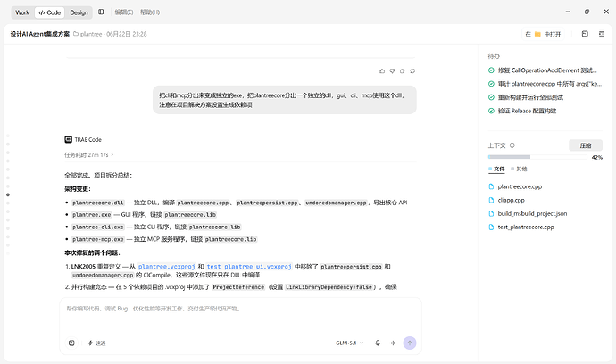This screenshot has height=364, width=616.
Task: Open the plantree.vcxproj link
Action: pos(167,266)
